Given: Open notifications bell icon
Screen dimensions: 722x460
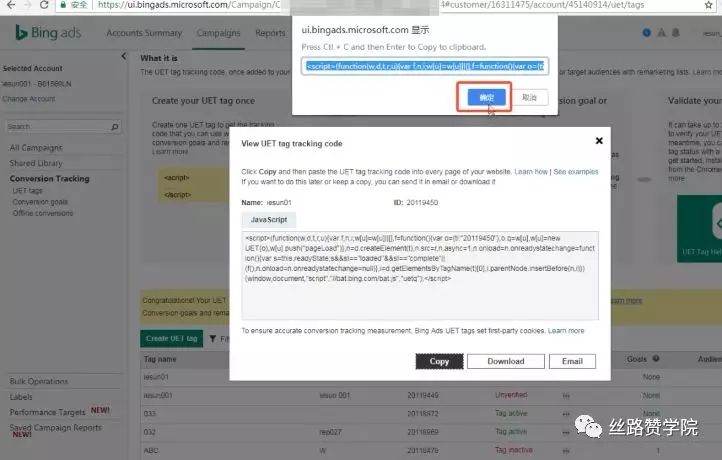Looking at the screenshot, I should pyautogui.click(x=675, y=33).
